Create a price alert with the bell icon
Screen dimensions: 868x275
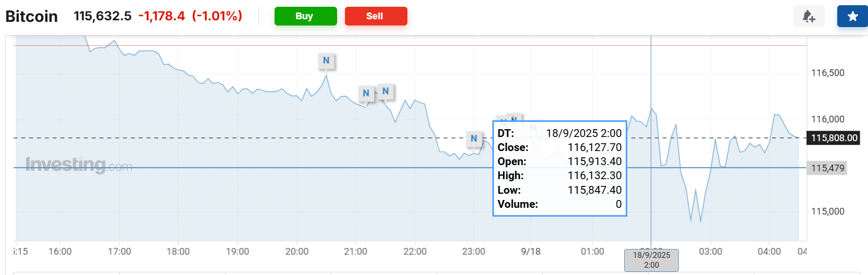[x=809, y=16]
